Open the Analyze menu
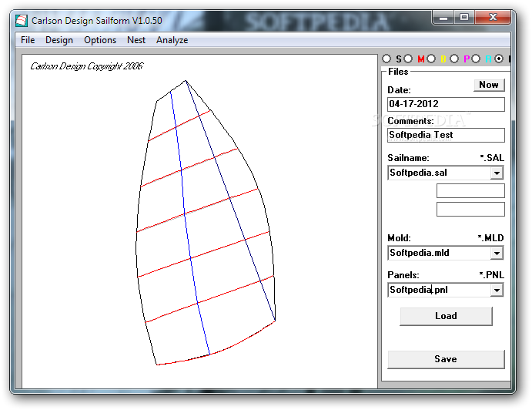The width and height of the screenshot is (532, 410). (x=172, y=40)
